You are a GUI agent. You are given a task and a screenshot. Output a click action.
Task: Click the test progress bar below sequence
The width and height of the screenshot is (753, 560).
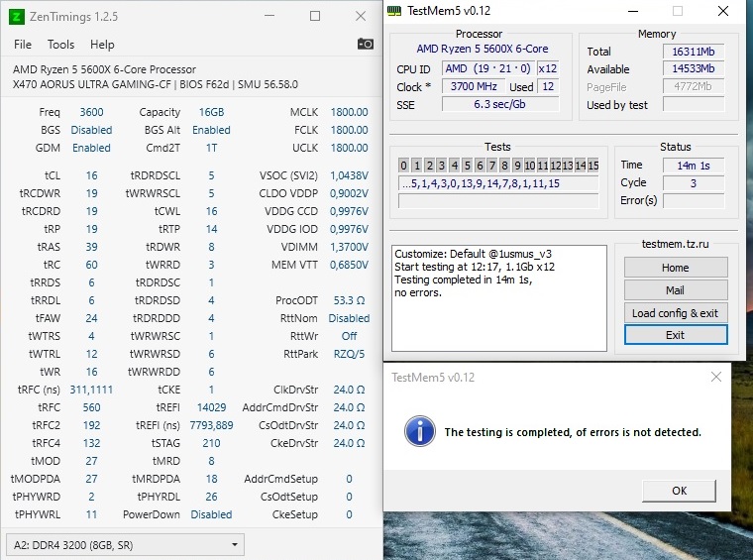[498, 201]
